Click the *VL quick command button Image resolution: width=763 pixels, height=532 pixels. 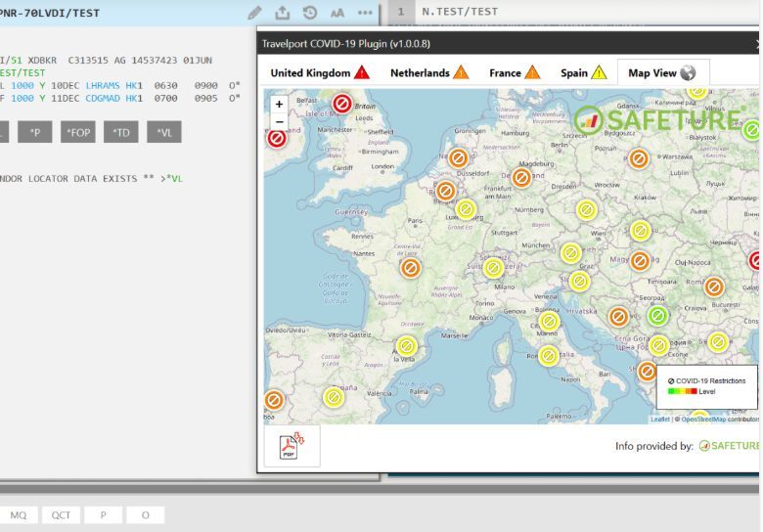(164, 132)
